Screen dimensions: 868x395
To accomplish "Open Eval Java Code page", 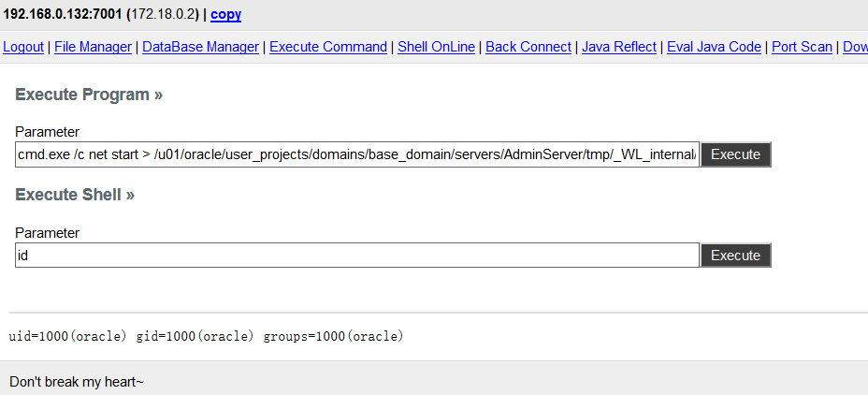I will [714, 47].
